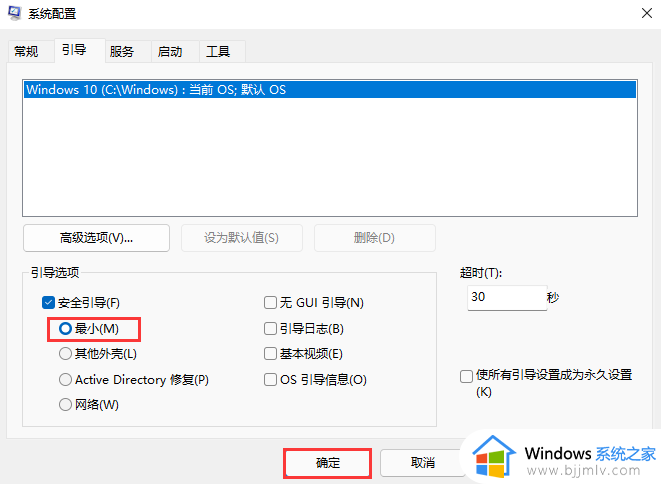Click the System Configuration icon in title bar
The height and width of the screenshot is (484, 661).
tap(14, 13)
